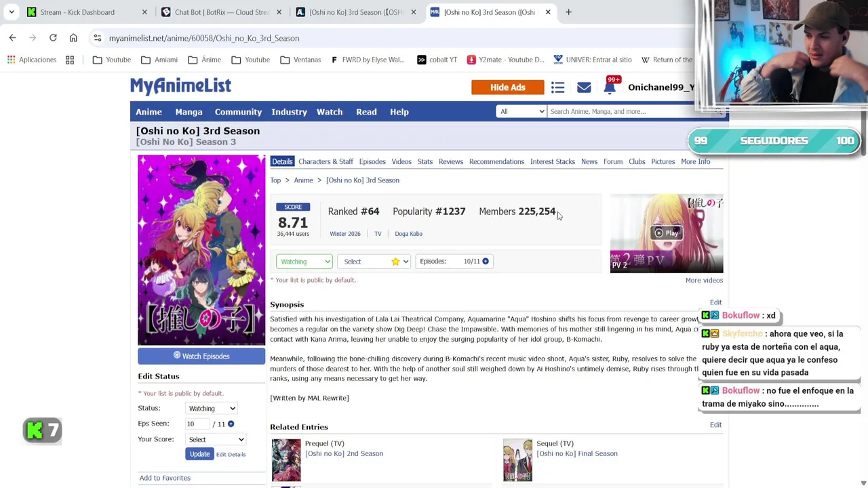
Task: Open the MyAnimeList list icon menu
Action: pyautogui.click(x=557, y=87)
